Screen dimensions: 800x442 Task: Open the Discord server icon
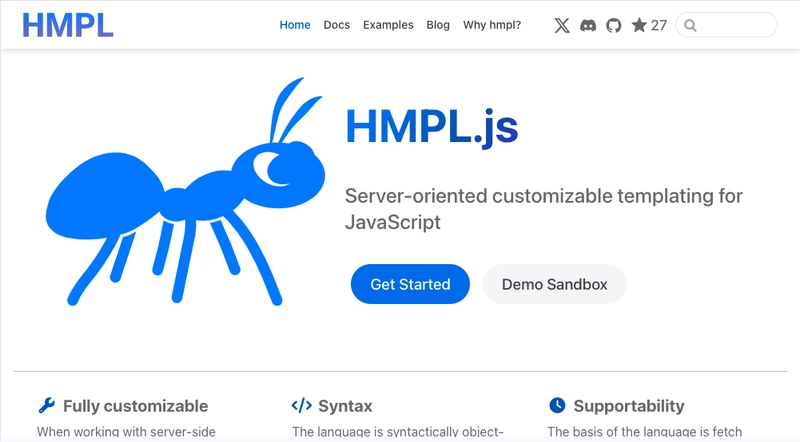point(588,25)
